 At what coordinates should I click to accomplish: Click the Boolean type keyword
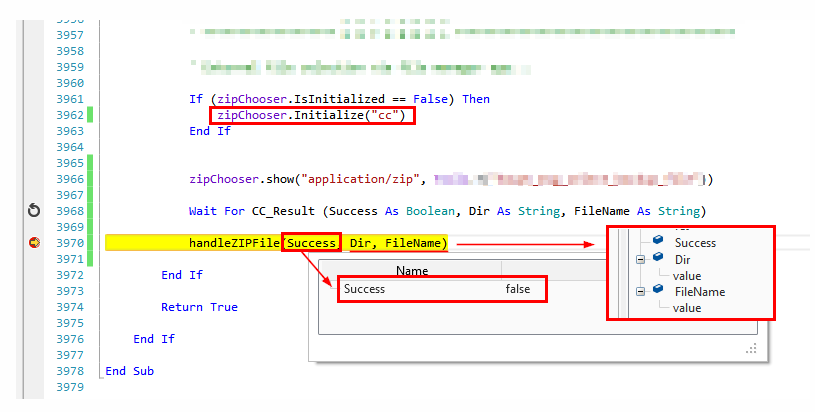430,211
